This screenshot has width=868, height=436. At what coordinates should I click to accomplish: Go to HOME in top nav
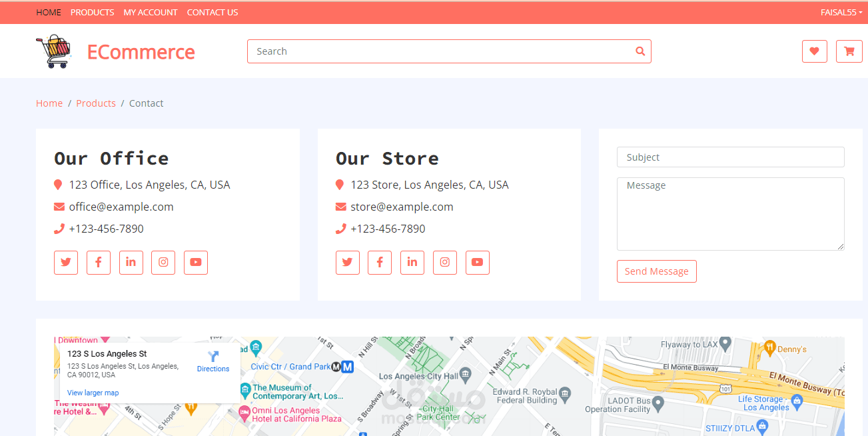pos(49,12)
